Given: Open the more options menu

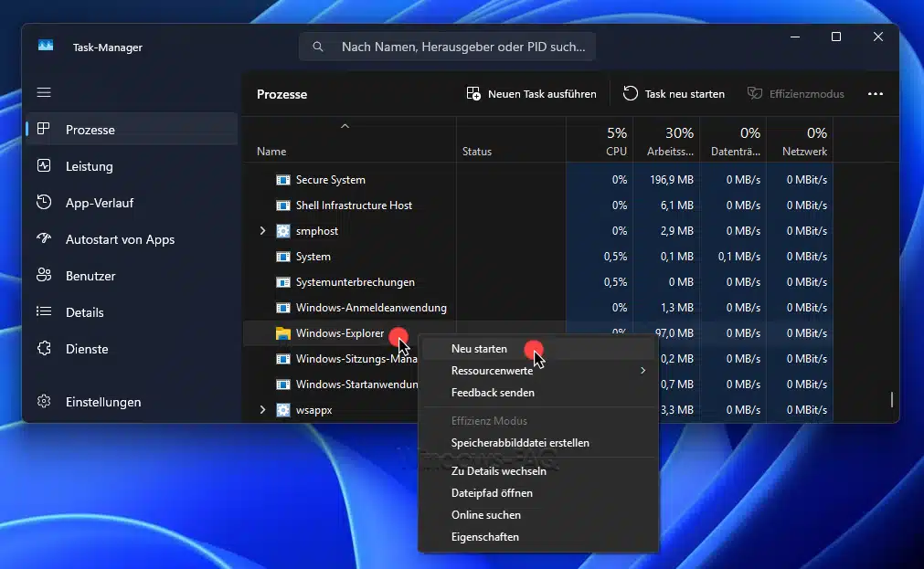Looking at the screenshot, I should [x=876, y=93].
